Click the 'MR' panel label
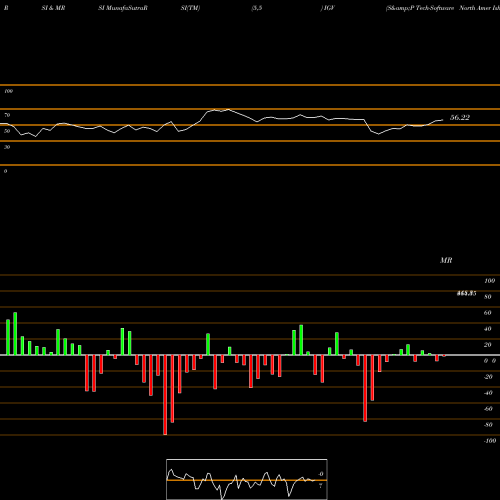 446,260
